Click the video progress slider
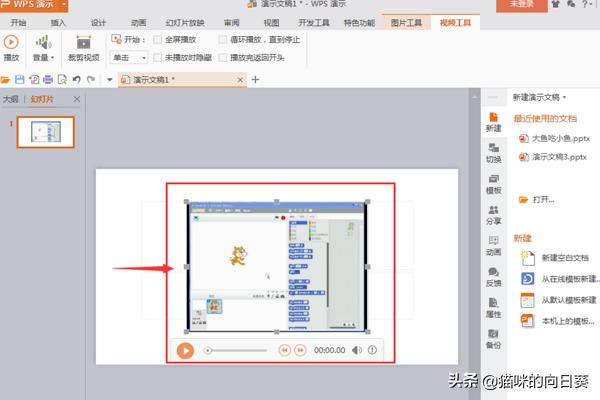The height and width of the screenshot is (400, 600). point(236,350)
